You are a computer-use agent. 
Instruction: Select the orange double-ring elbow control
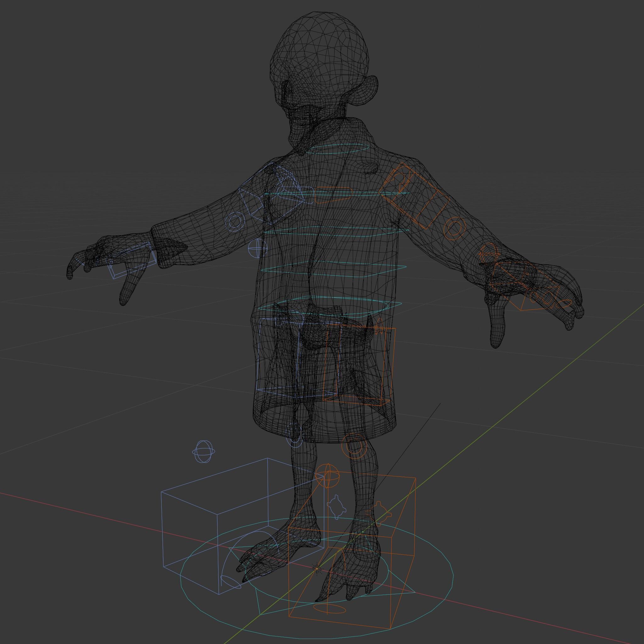click(454, 229)
